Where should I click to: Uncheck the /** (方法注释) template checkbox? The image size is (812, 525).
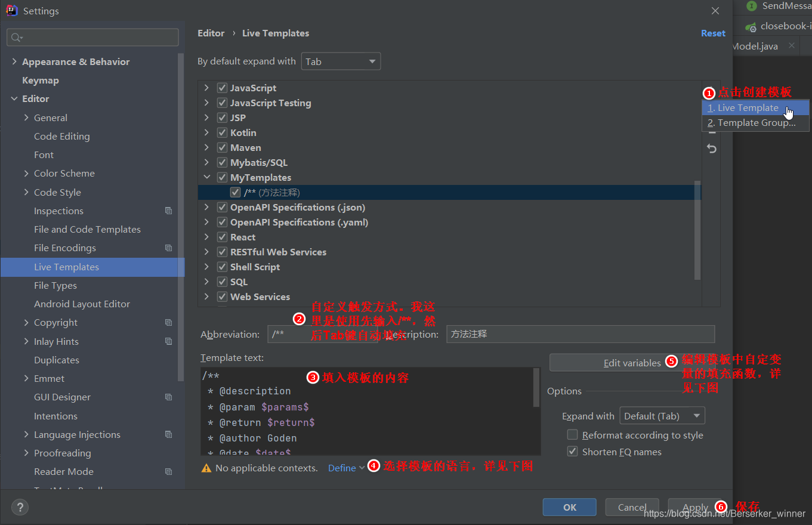coord(235,192)
